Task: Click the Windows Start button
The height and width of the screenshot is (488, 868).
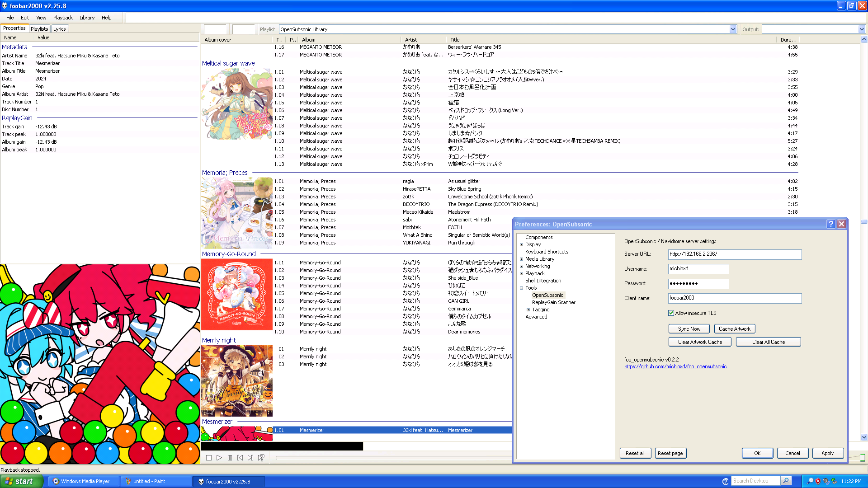Action: pos(21,481)
